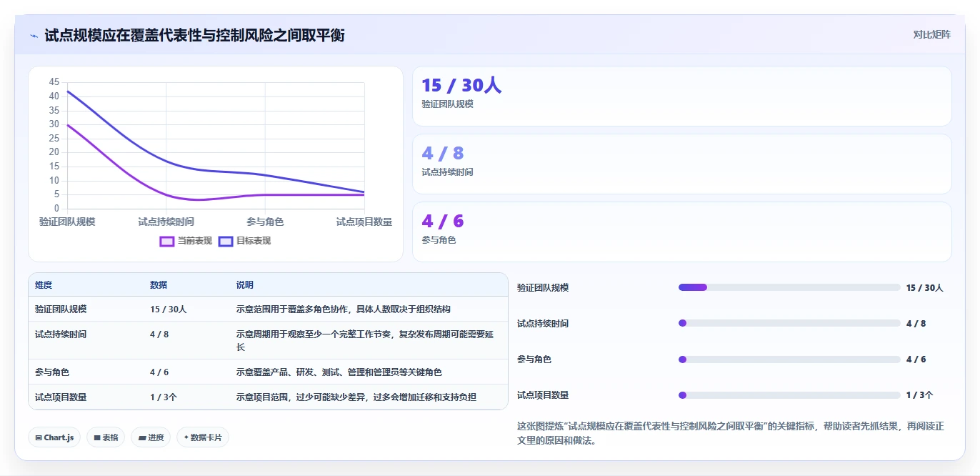980x476 pixels.
Task: Select the Chart.js tag chip
Action: coord(54,437)
